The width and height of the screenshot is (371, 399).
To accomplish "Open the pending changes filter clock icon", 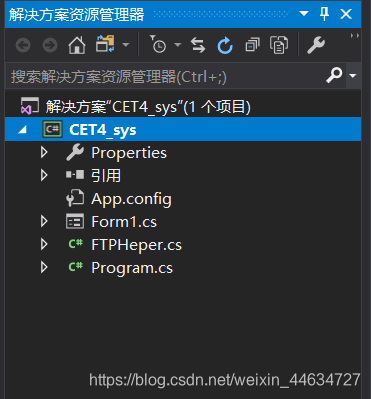I will [x=157, y=44].
